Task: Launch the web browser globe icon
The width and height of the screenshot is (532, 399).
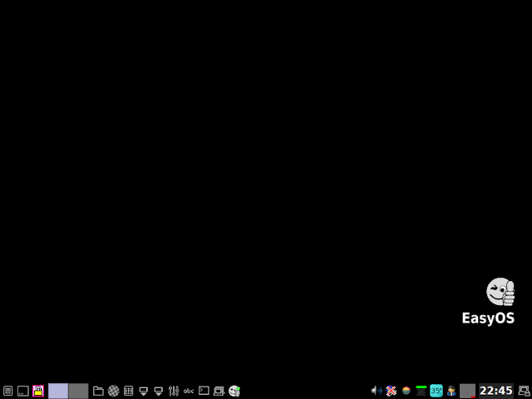Action: coord(113,391)
